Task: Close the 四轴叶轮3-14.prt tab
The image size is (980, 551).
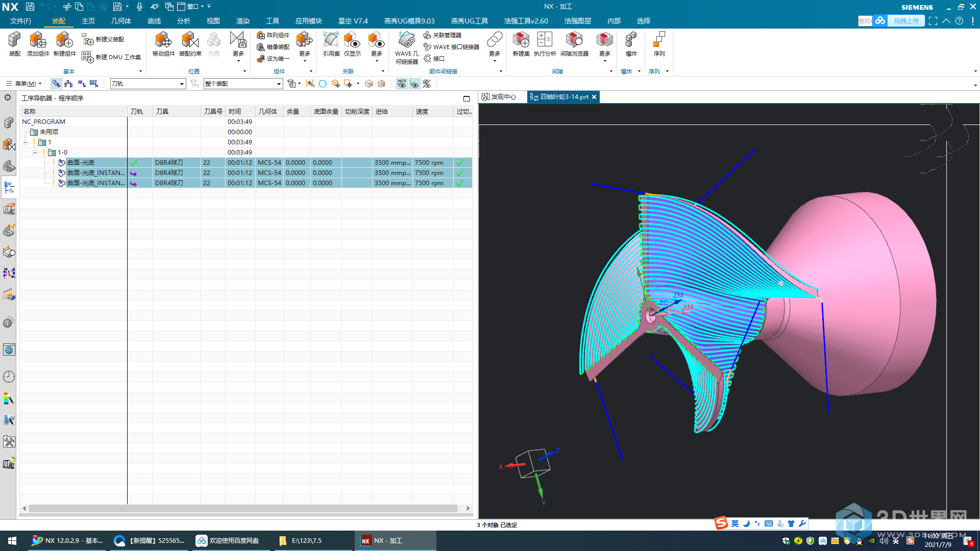Action: point(594,97)
